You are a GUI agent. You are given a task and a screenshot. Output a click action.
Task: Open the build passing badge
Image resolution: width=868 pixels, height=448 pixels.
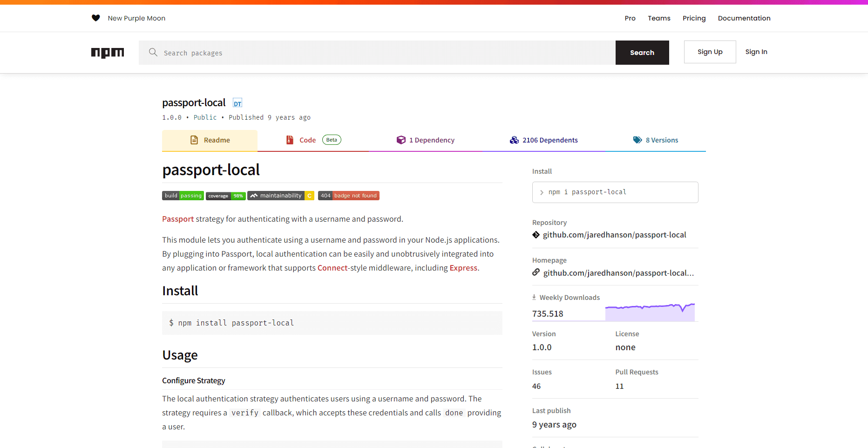point(183,196)
